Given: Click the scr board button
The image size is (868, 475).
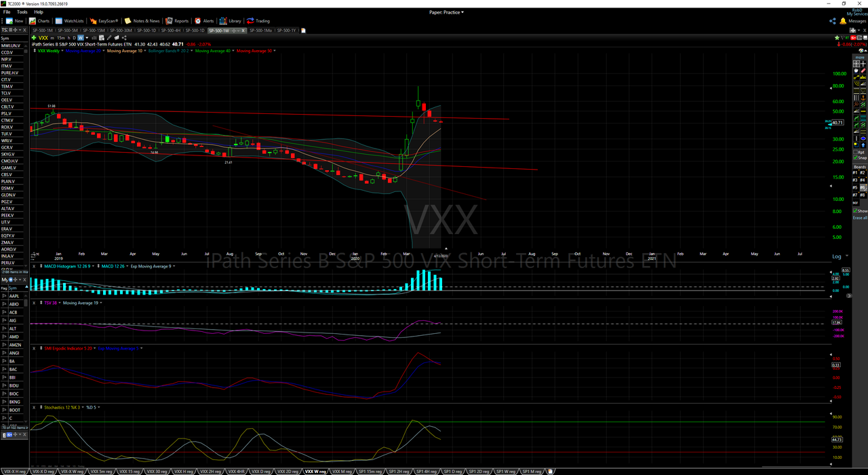Looking at the screenshot, I should click(x=855, y=202).
